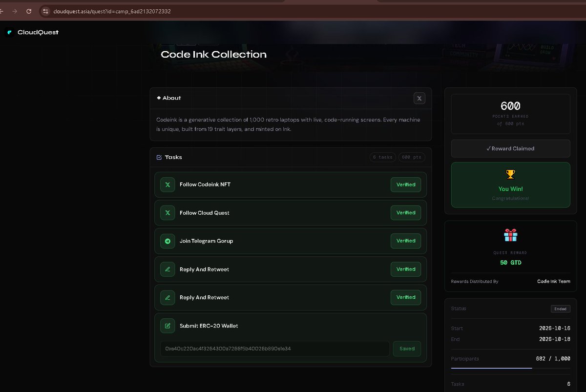Click the You Win! text
The width and height of the screenshot is (586, 392).
pos(510,189)
